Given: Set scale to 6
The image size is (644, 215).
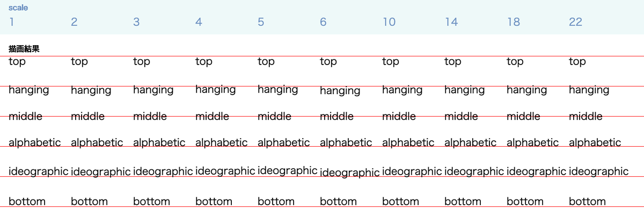Looking at the screenshot, I should coord(323,22).
